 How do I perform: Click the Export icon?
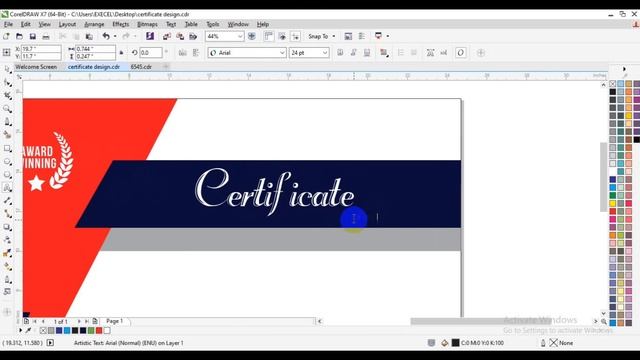pos(180,36)
